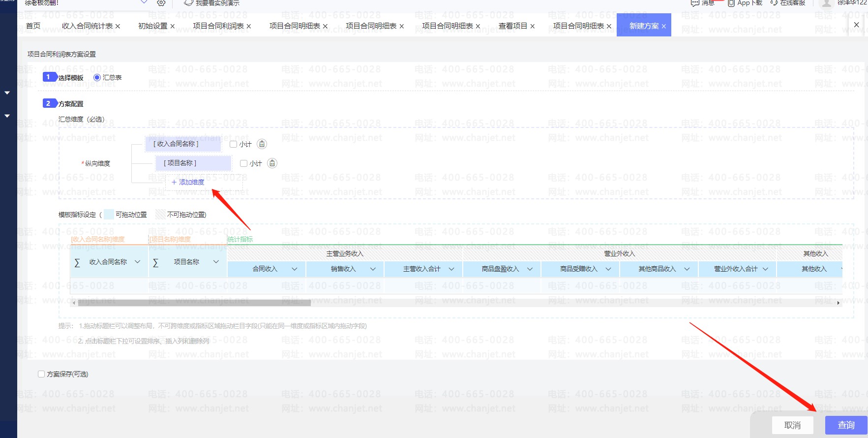Click 添加维度 to add dimension
Viewport: 868px width, 438px height.
coord(187,182)
